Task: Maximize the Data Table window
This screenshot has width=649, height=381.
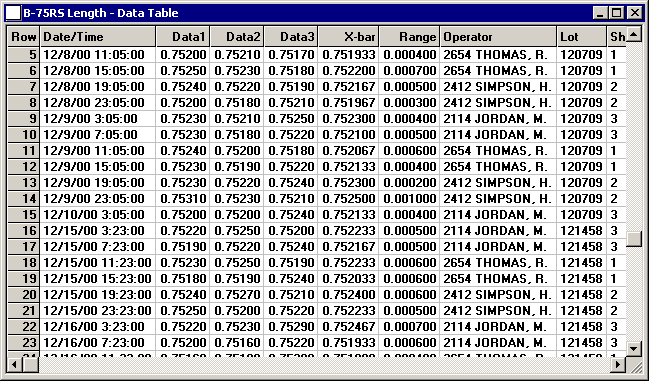Action: [x=617, y=13]
